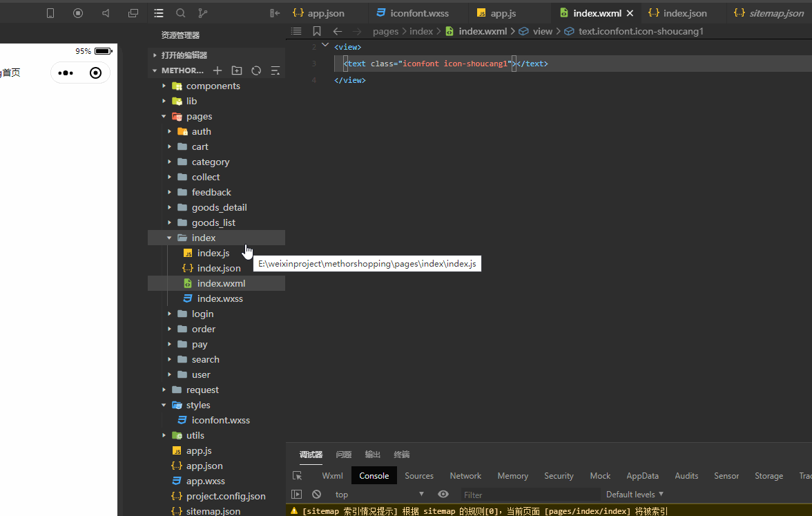Collapse the sidebar panel with the arrow icon

pyautogui.click(x=275, y=13)
